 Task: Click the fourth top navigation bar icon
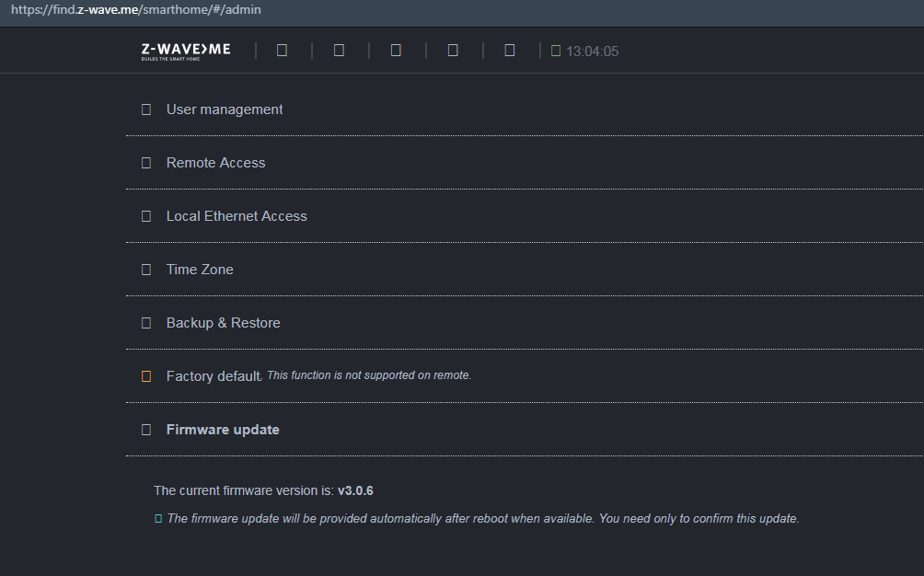click(453, 51)
